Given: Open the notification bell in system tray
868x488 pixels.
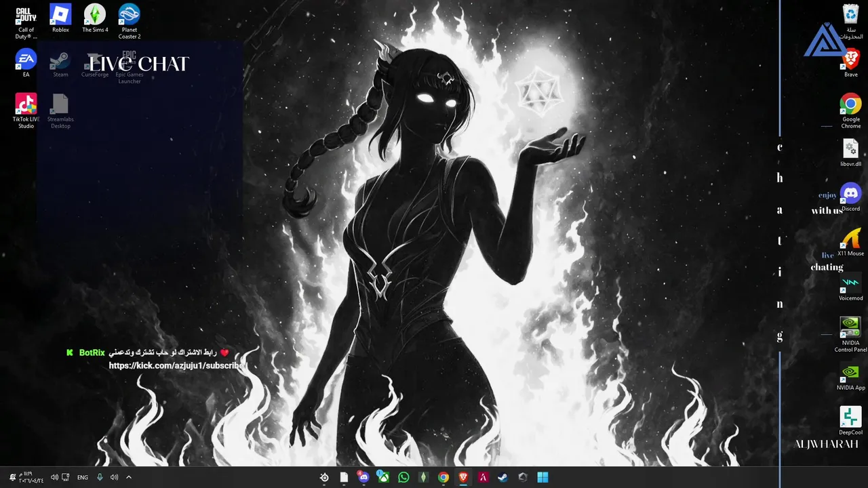Looking at the screenshot, I should (12, 477).
